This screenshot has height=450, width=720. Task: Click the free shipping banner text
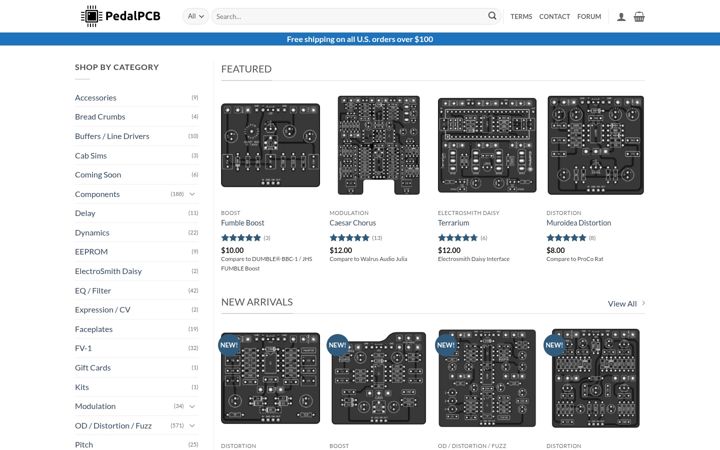click(360, 39)
